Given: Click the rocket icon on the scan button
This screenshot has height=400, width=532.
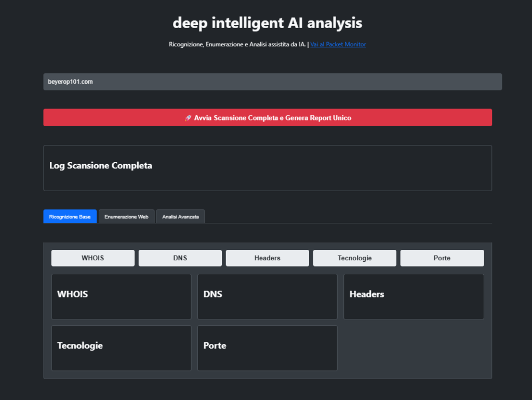Looking at the screenshot, I should [189, 117].
